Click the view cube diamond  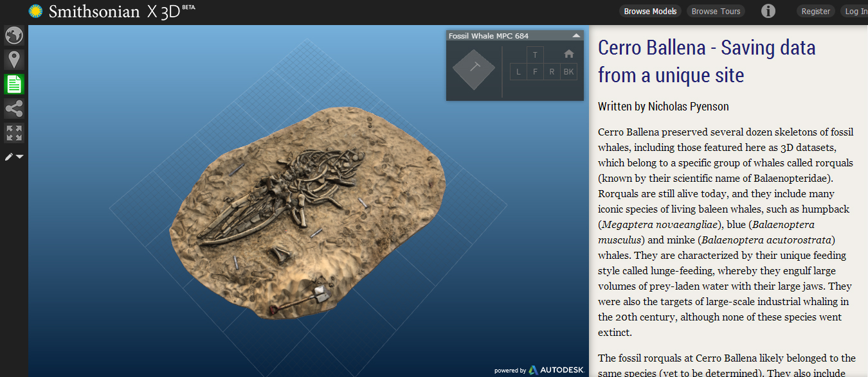[x=474, y=69]
